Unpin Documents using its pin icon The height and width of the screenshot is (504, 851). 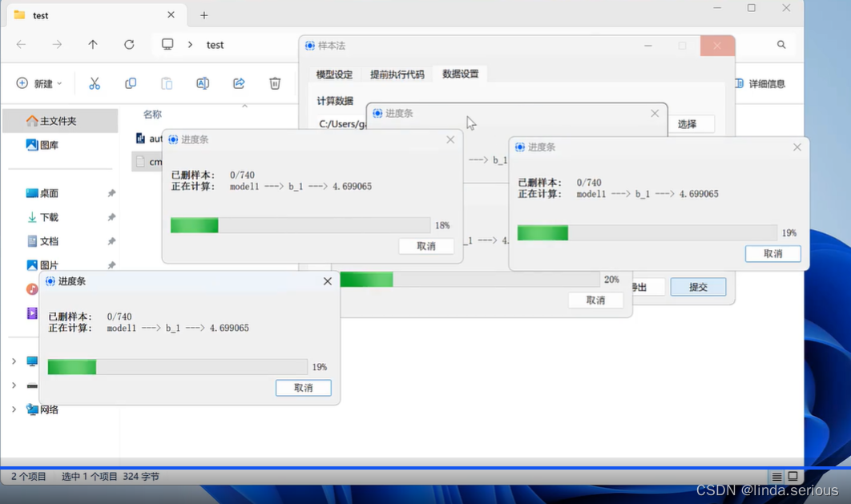tap(111, 241)
